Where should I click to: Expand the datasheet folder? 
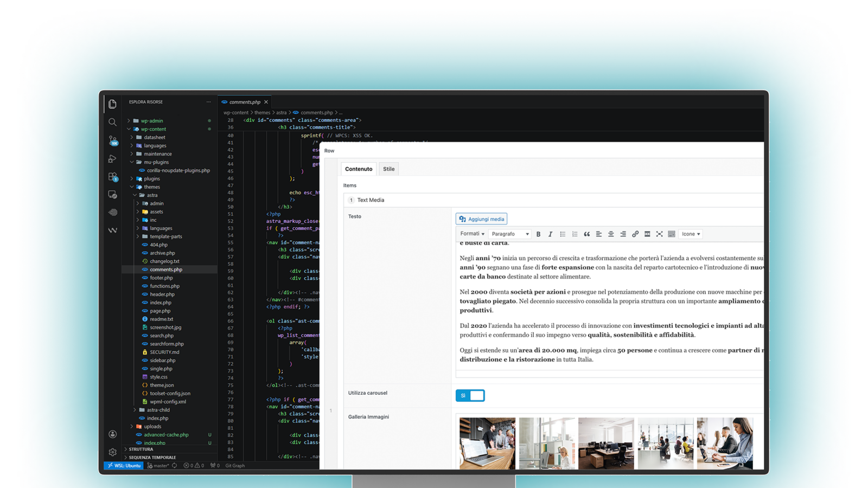tap(155, 137)
